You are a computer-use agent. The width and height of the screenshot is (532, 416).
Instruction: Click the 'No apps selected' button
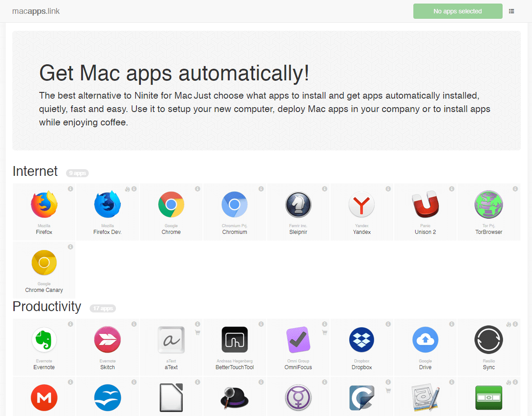pos(458,11)
